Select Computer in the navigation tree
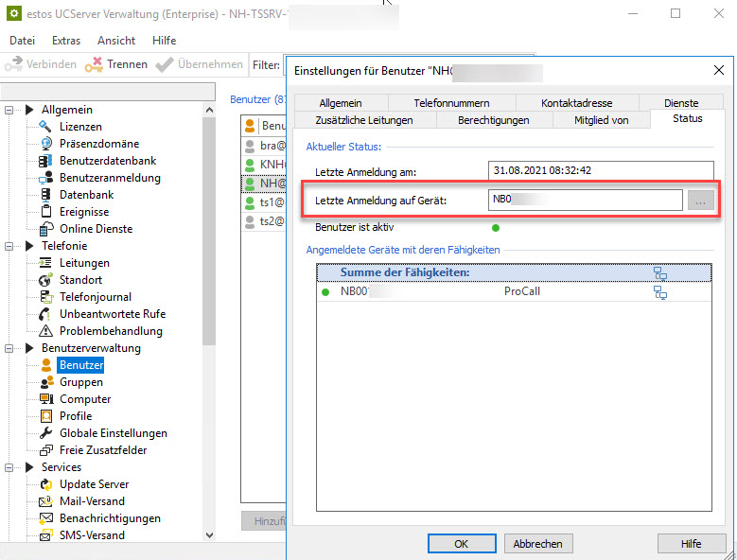737x560 pixels. (85, 399)
